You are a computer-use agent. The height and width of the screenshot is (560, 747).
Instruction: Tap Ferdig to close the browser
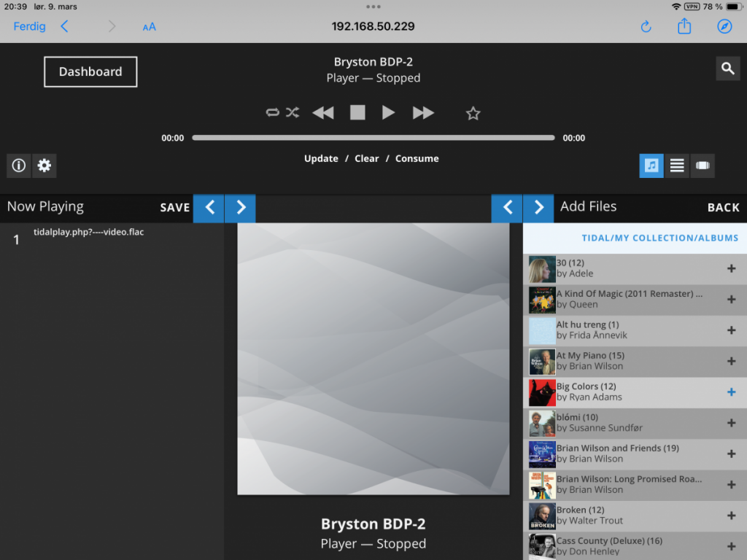pyautogui.click(x=29, y=26)
